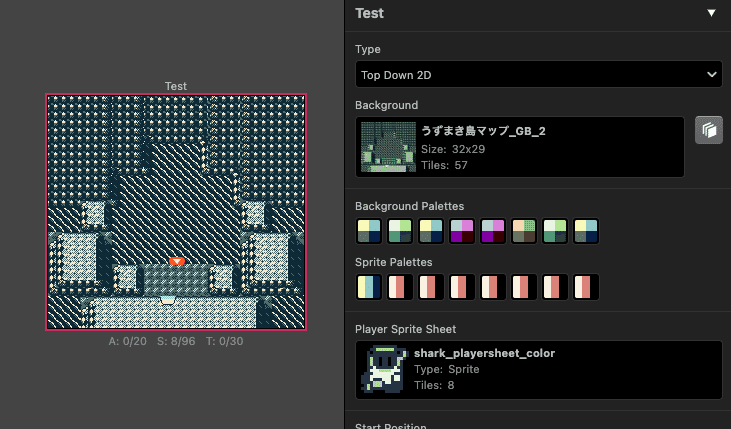The image size is (731, 429).
Task: Open the scene menu triangle beside Test
Action: click(711, 13)
